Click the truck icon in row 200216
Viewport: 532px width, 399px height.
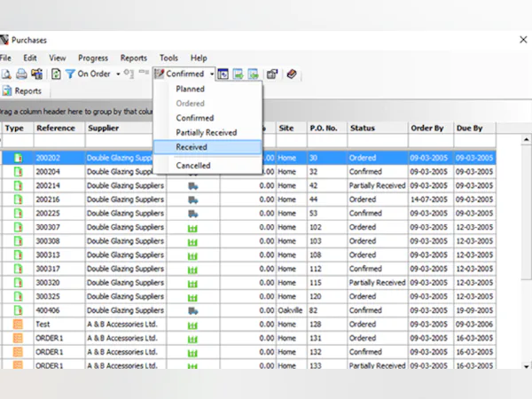pos(193,199)
